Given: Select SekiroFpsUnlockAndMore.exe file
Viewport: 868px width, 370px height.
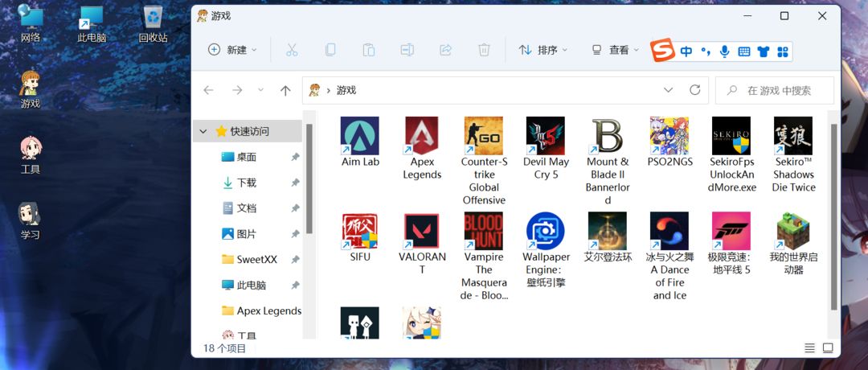Looking at the screenshot, I should [732, 154].
